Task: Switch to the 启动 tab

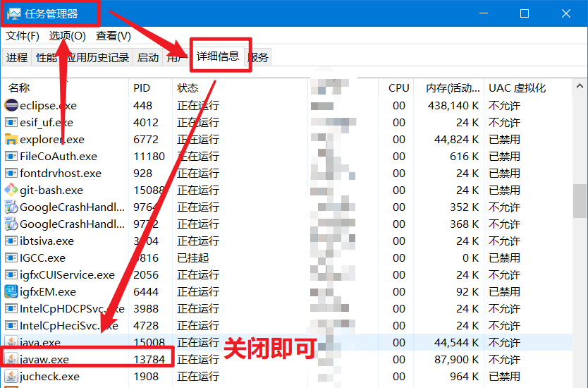Action: click(x=148, y=57)
